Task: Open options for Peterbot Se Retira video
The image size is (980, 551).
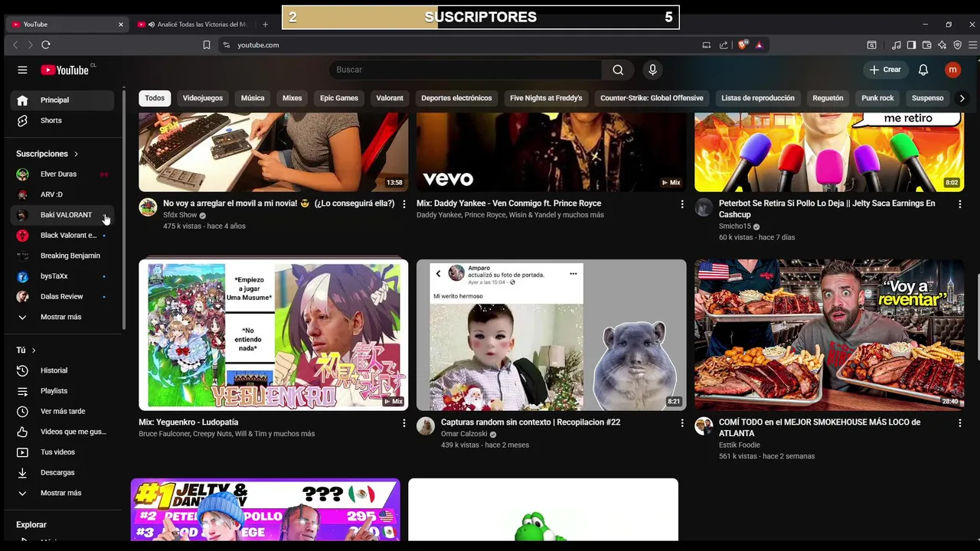Action: coord(960,204)
